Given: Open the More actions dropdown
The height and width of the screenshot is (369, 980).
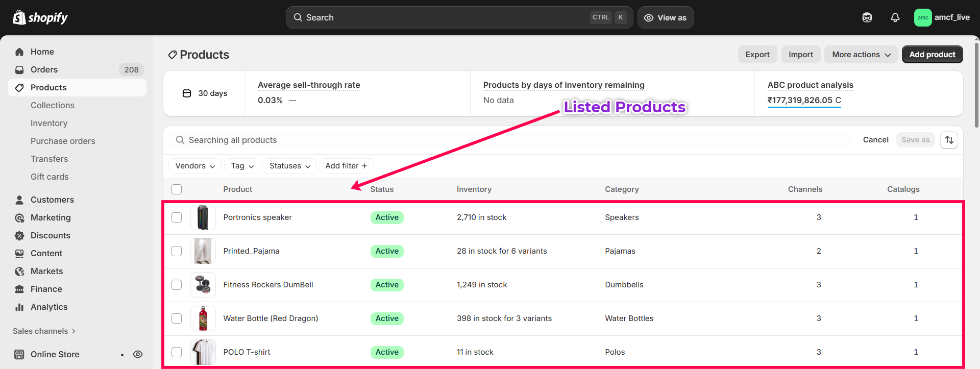Looking at the screenshot, I should 861,55.
